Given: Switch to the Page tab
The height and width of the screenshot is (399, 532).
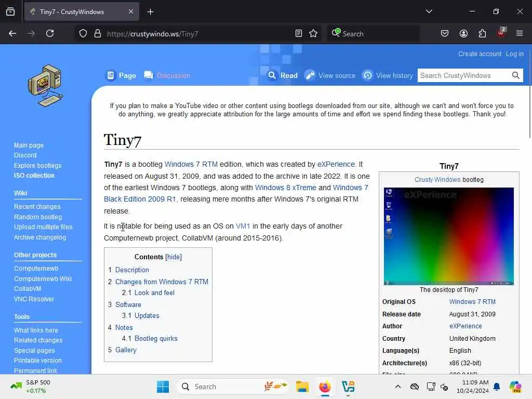Looking at the screenshot, I should (x=122, y=75).
